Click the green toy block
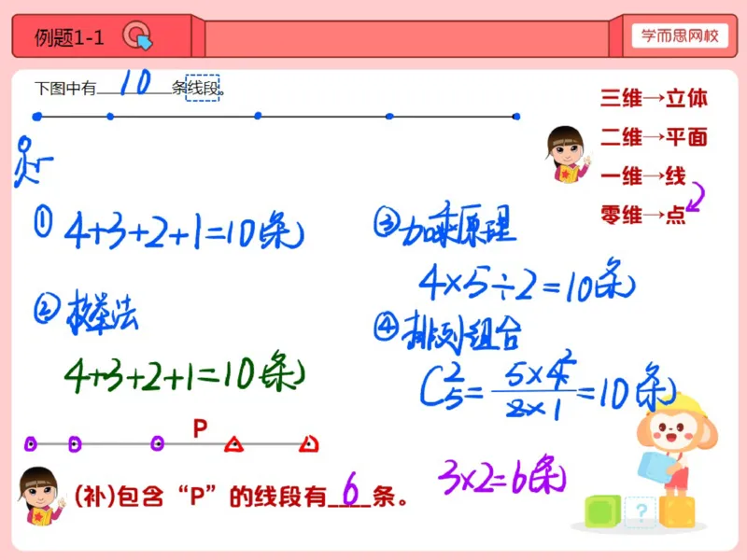The height and width of the screenshot is (560, 747). tap(603, 511)
